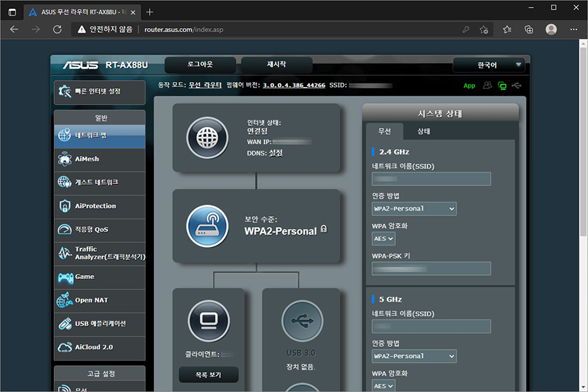
Task: Click the DDNS 설정 link
Action: (x=276, y=153)
